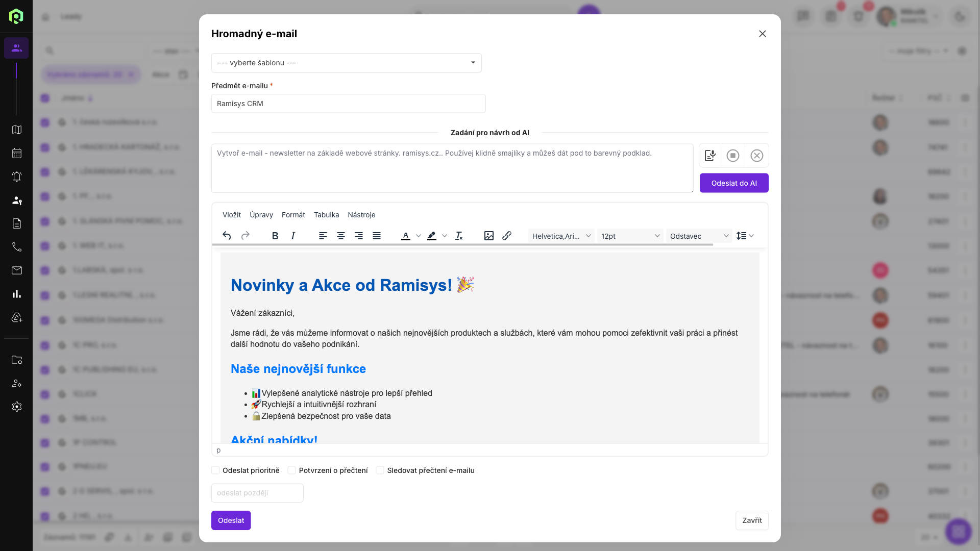The image size is (980, 551).
Task: Open the Vložit menu
Action: (232, 215)
